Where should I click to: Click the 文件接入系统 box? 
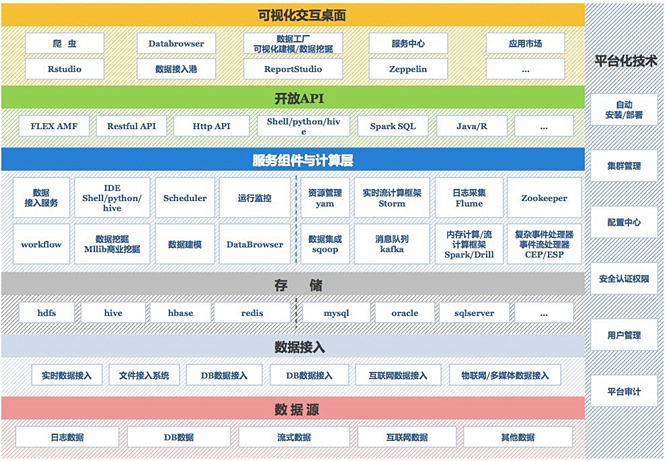(x=144, y=375)
